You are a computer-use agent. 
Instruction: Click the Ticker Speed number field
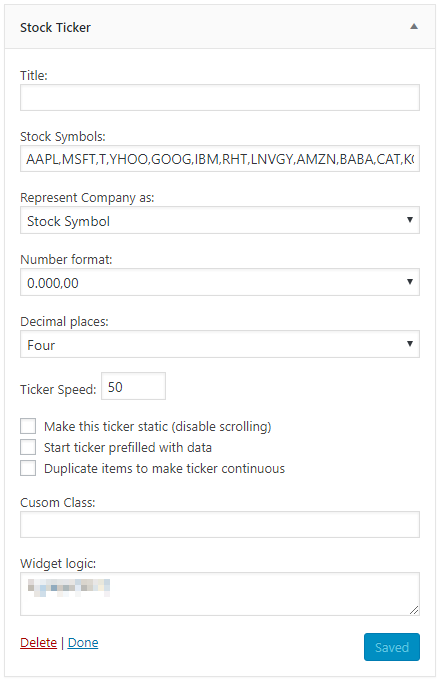[x=133, y=386]
